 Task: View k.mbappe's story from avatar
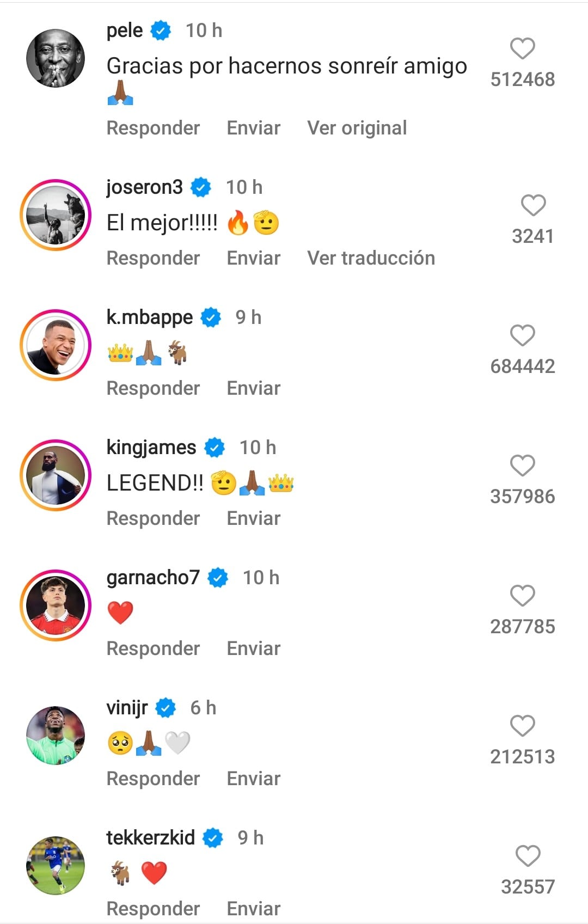pos(56,345)
